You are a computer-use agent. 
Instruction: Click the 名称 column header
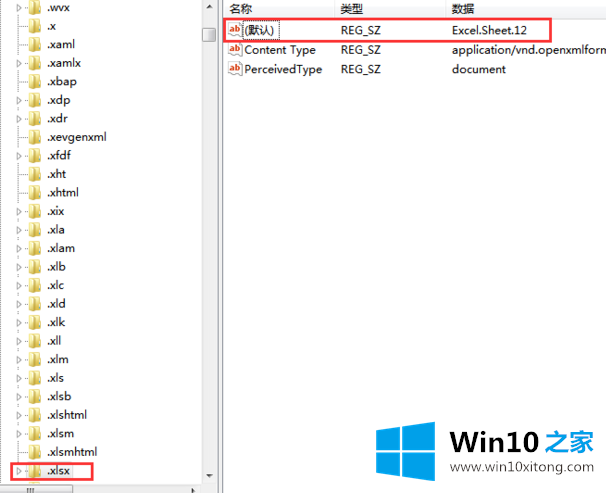click(241, 8)
